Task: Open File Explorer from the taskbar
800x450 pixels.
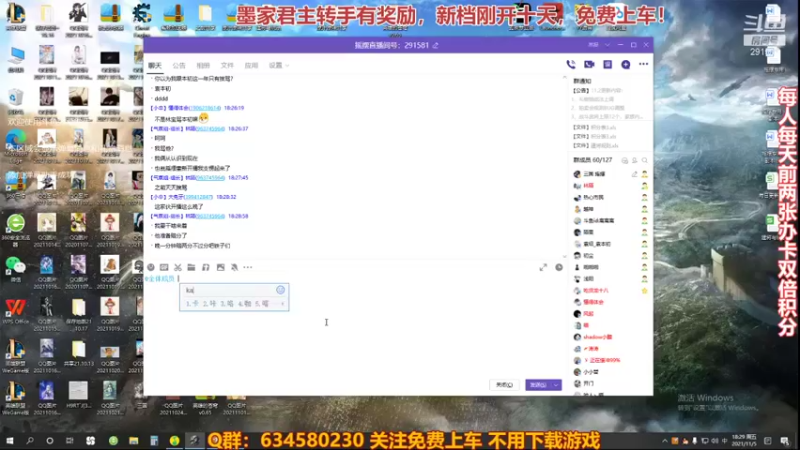Action: [134, 441]
